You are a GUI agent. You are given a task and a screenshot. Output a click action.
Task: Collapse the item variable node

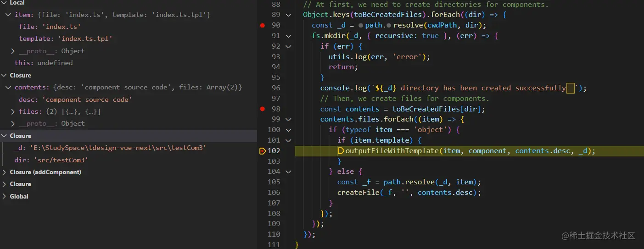9,15
